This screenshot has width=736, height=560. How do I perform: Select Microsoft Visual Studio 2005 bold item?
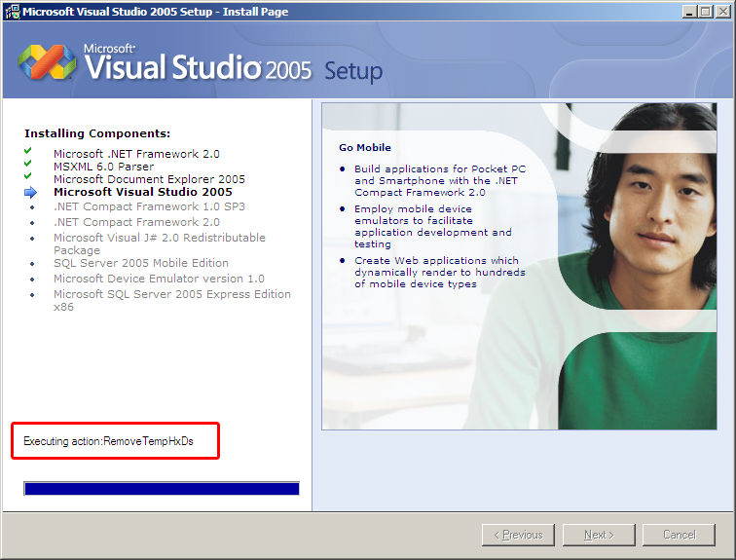click(143, 192)
